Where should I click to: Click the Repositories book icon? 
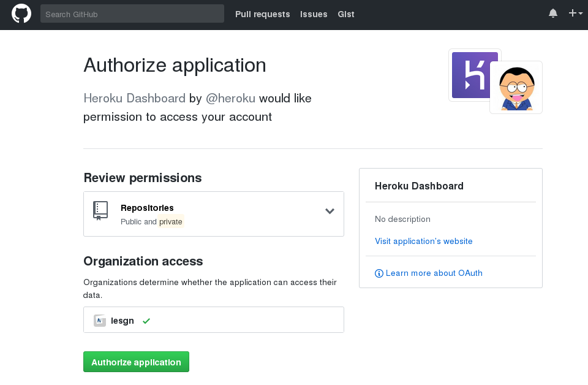100,210
